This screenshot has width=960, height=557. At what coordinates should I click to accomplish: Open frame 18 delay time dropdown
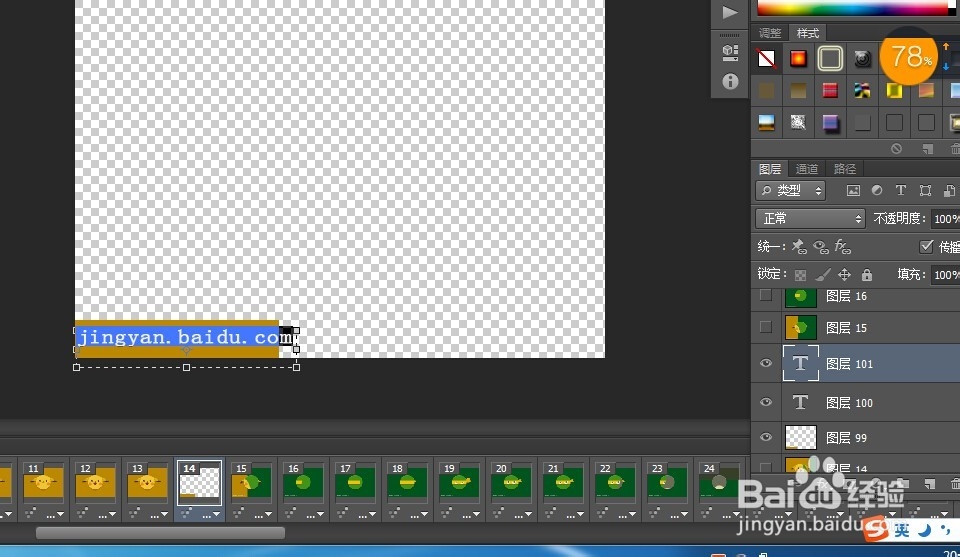418,514
